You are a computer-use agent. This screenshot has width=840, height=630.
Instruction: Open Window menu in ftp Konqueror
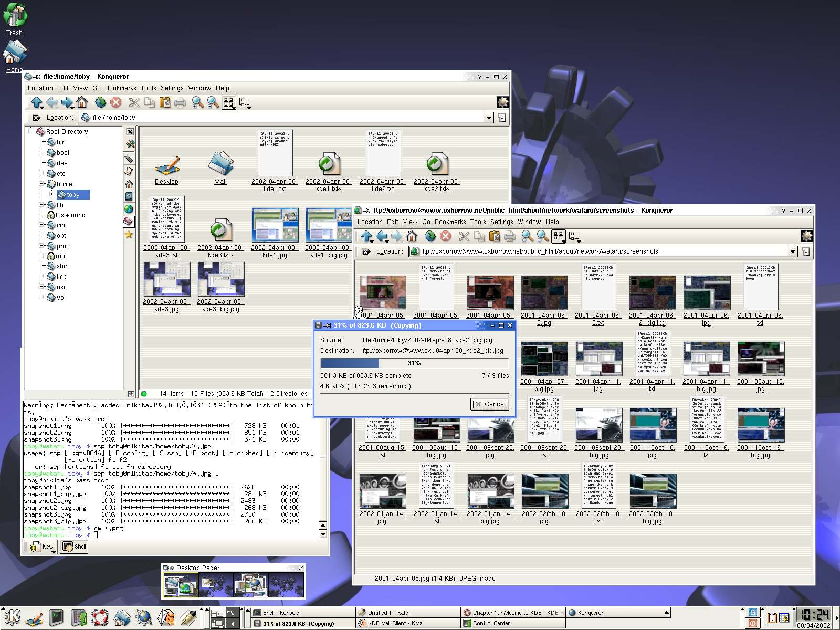click(529, 222)
